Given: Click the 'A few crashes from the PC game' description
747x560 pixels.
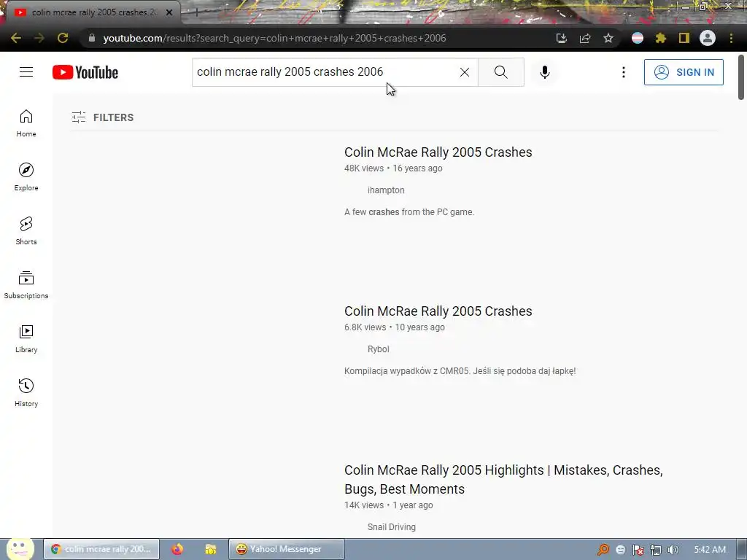Looking at the screenshot, I should tap(409, 212).
